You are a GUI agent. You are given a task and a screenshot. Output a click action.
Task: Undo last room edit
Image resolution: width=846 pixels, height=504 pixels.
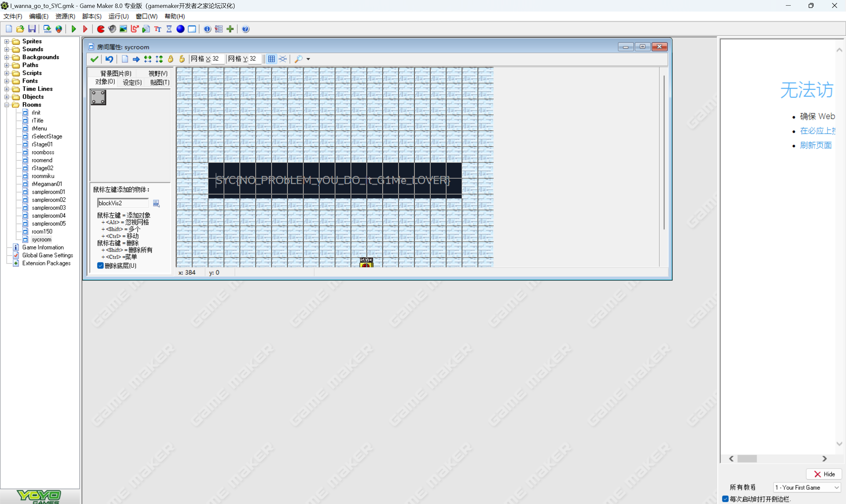pyautogui.click(x=109, y=59)
